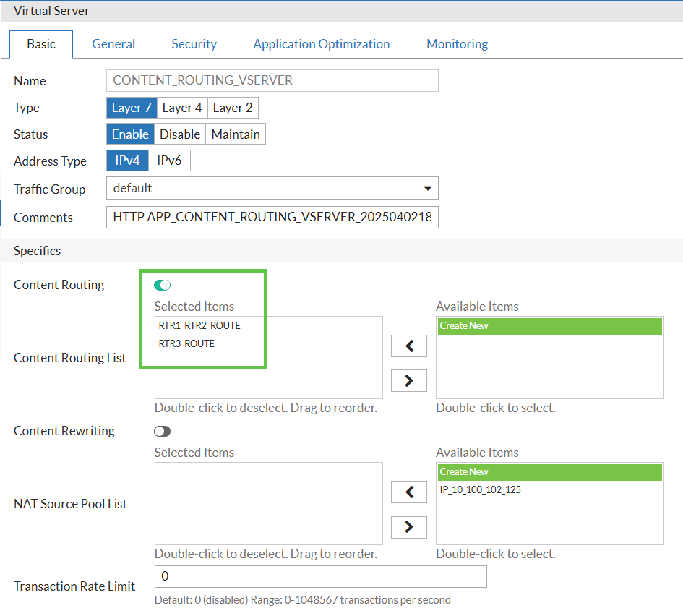683x616 pixels.
Task: Select IPv6 address type
Action: [x=170, y=161]
